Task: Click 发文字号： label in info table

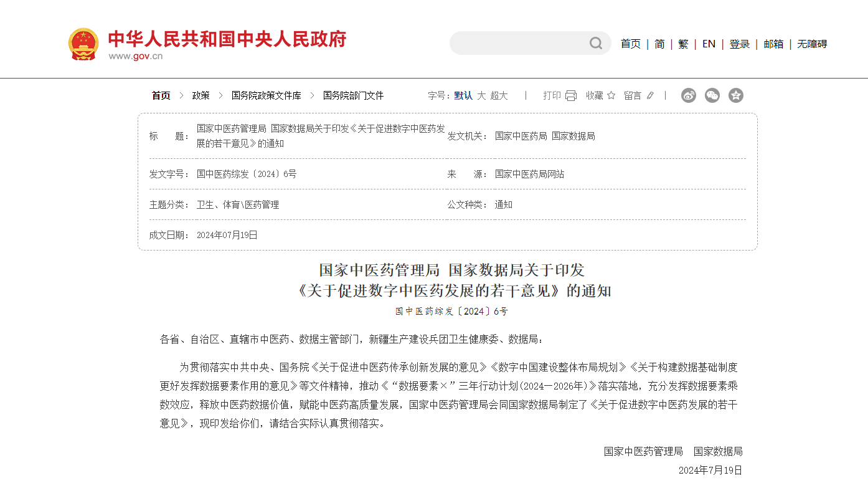Action: pyautogui.click(x=169, y=174)
